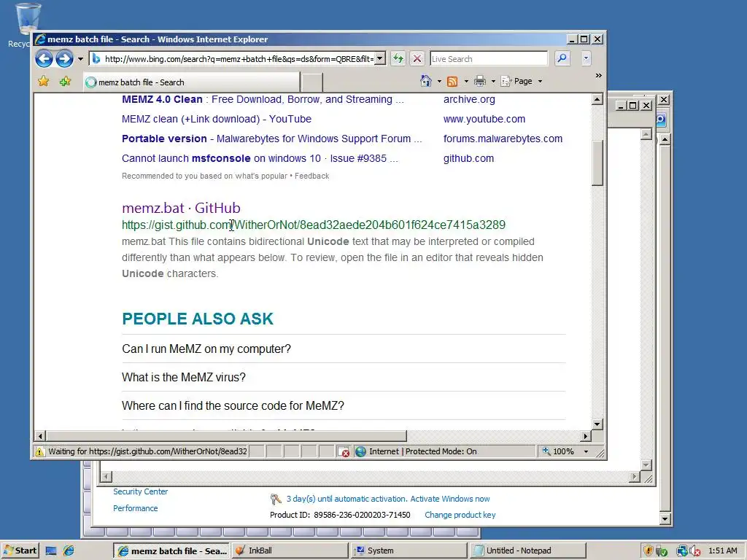Viewport: 747px width, 560px height.
Task: Click 'Activate Windows now' link
Action: coord(449,499)
